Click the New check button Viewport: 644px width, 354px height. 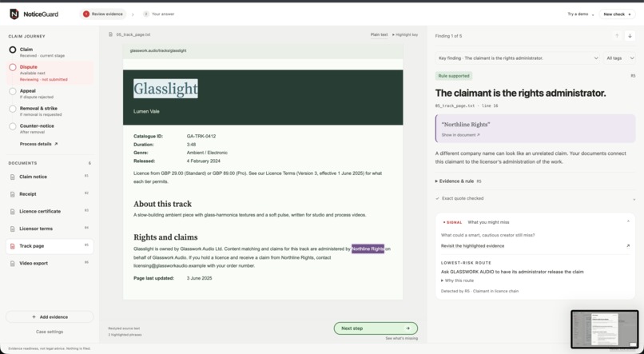(617, 14)
